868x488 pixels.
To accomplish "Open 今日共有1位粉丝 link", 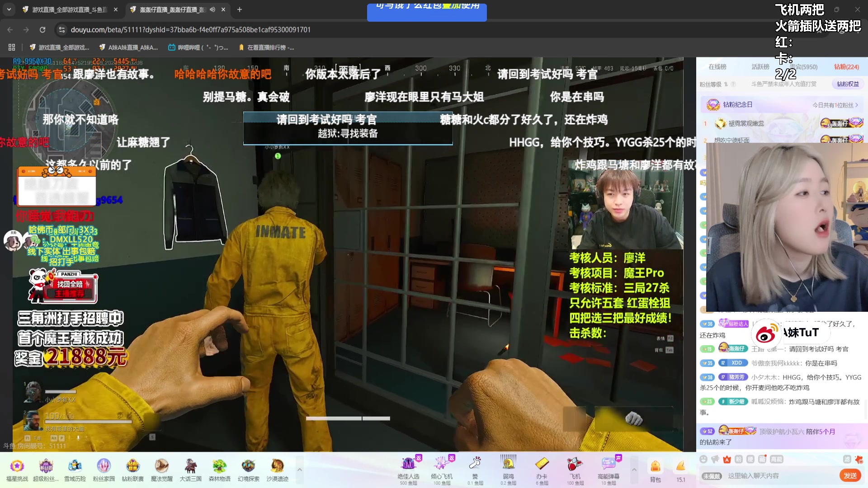I will (835, 105).
